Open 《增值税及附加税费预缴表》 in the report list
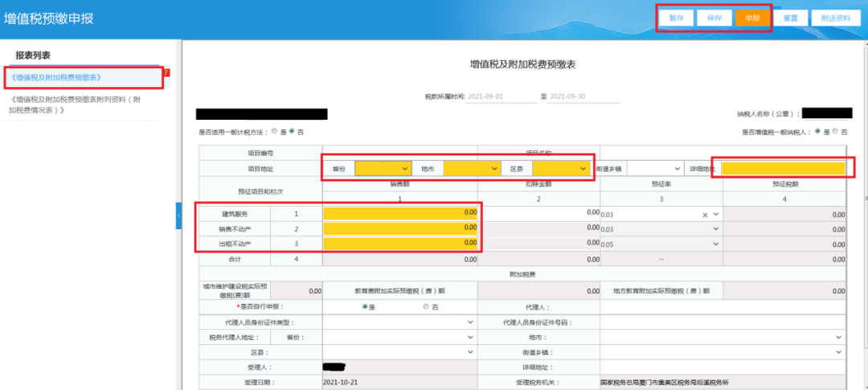Viewport: 868px width, 390px height. point(56,77)
